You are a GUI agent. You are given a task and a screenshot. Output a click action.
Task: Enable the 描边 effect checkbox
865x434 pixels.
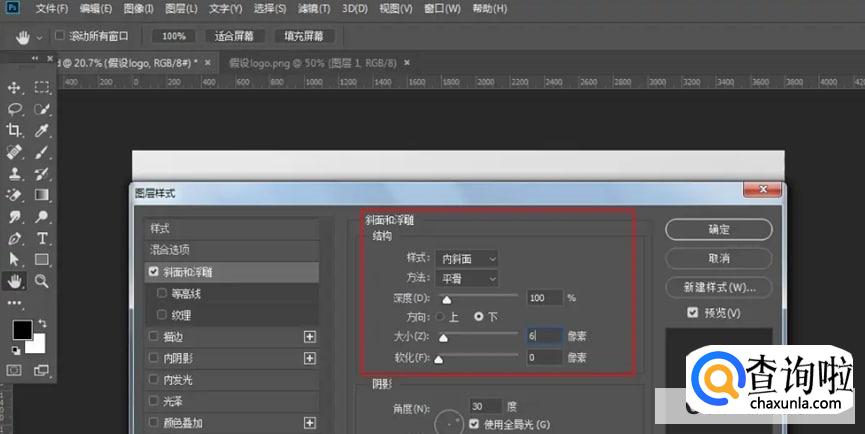[x=153, y=336]
